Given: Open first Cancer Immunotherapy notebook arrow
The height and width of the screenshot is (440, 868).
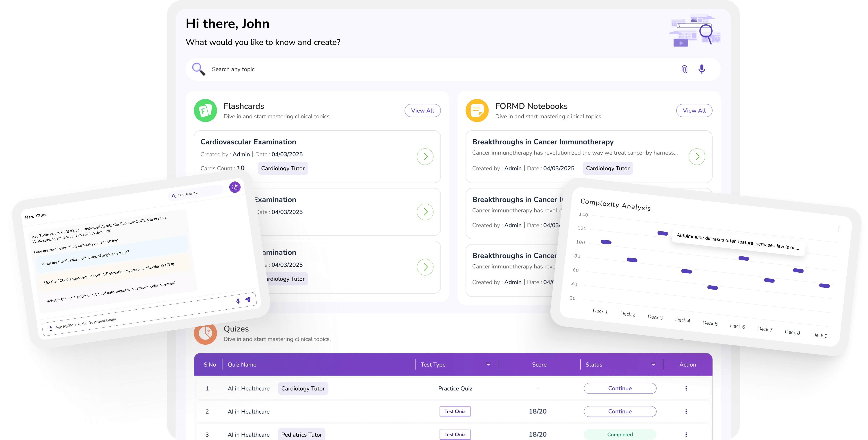Looking at the screenshot, I should (697, 157).
